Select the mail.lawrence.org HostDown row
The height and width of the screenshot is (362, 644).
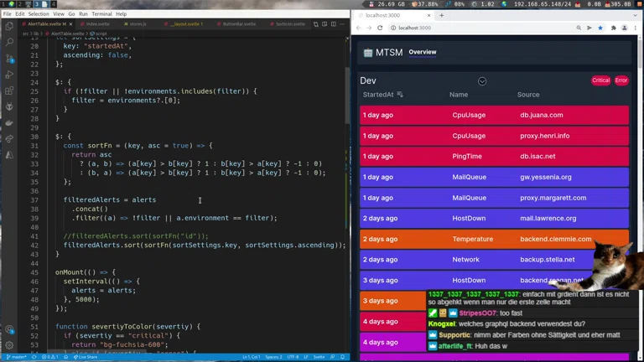(494, 219)
